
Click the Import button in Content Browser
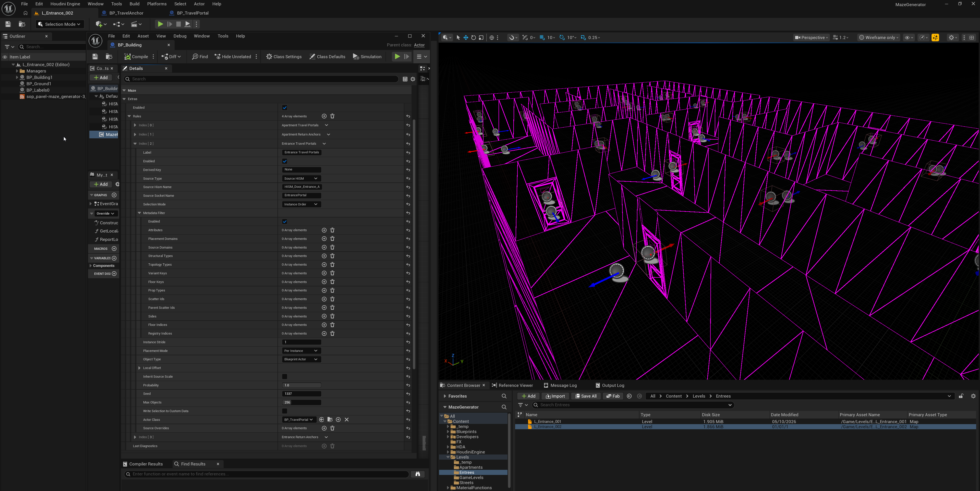[x=555, y=396]
